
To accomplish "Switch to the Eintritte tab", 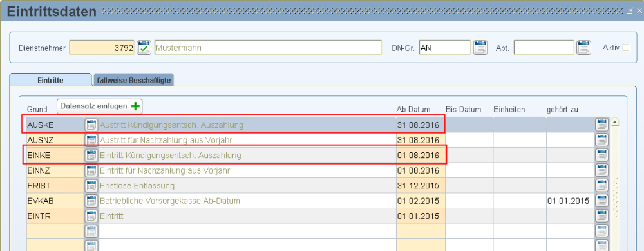I will coord(50,80).
